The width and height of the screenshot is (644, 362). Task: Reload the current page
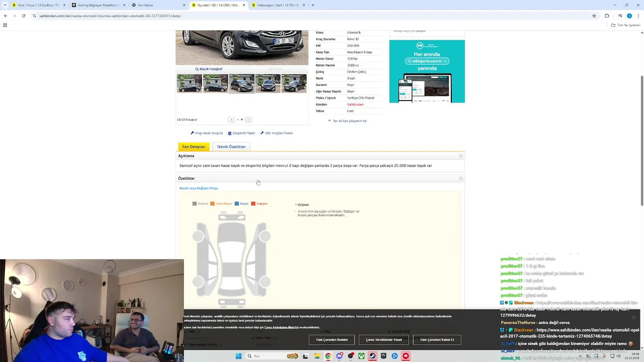tap(24, 16)
